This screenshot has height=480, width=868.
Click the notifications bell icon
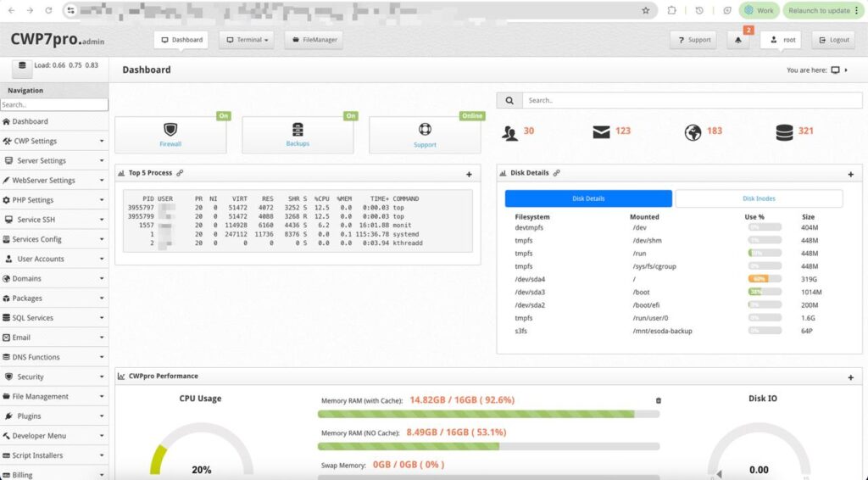737,41
